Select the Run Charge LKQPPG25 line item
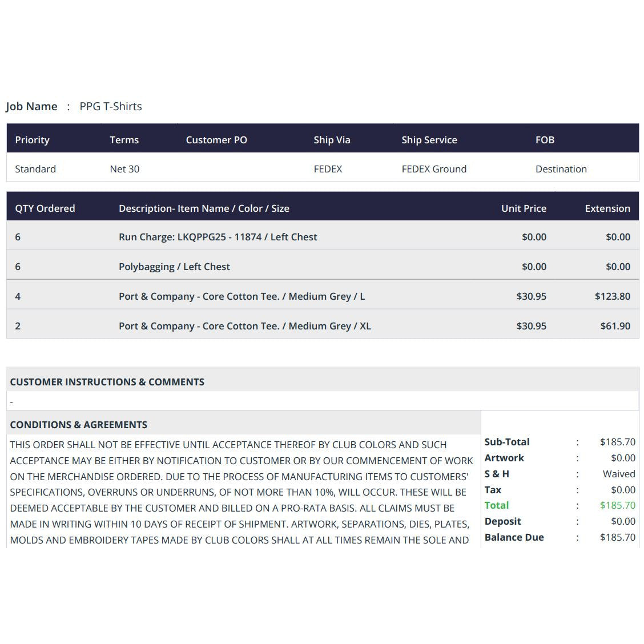 pos(218,237)
